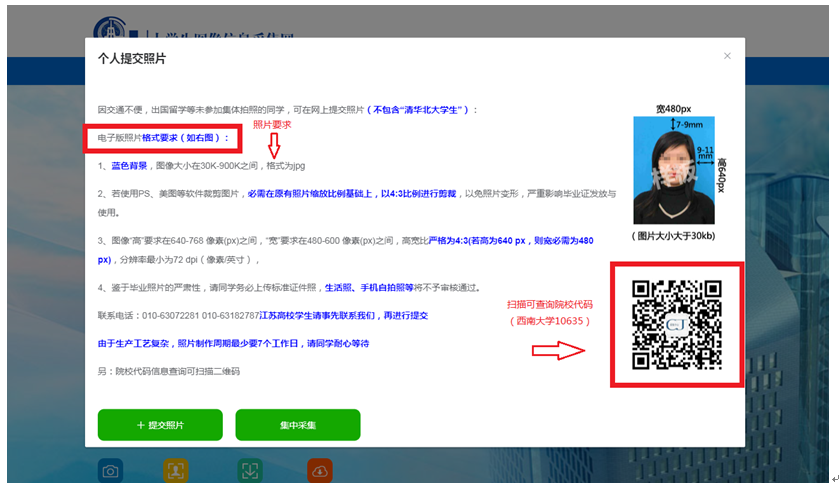Click the caption (图片大小大于30kb)
Screen dimensions: 839x487
[674, 236]
